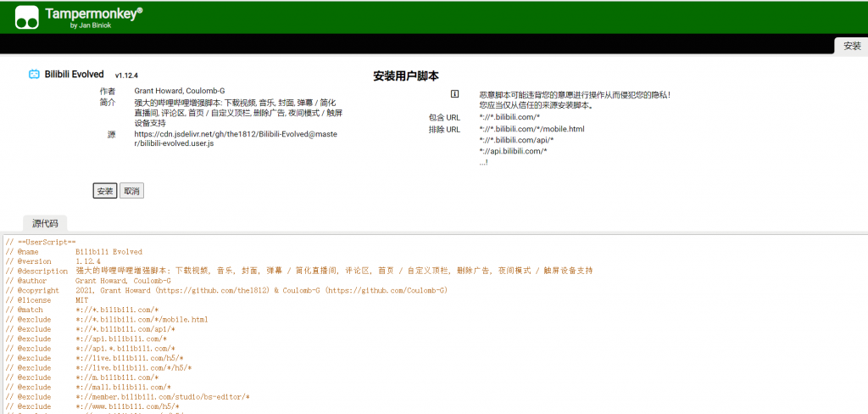Image resolution: width=868 pixels, height=414 pixels.
Task: Click the include URL *://*.bilibili.com/*
Action: pyautogui.click(x=509, y=117)
